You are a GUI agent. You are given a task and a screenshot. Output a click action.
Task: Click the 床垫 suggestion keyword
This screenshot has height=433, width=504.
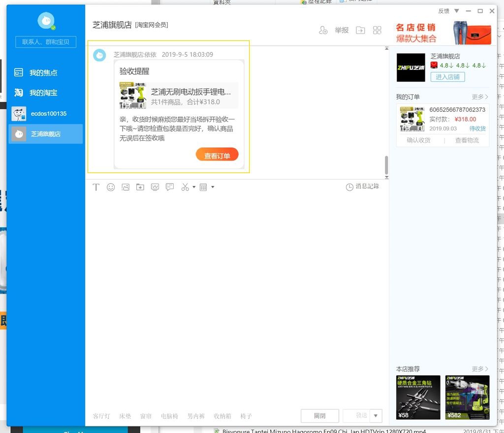coord(125,416)
